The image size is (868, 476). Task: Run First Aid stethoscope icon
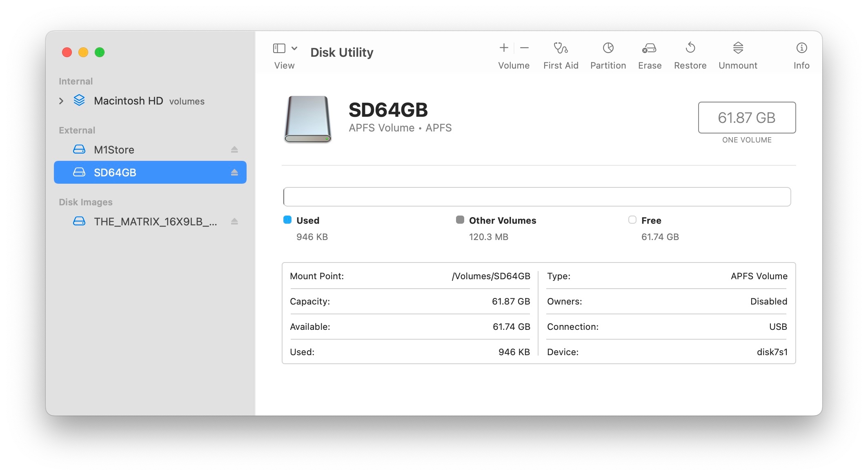(560, 48)
